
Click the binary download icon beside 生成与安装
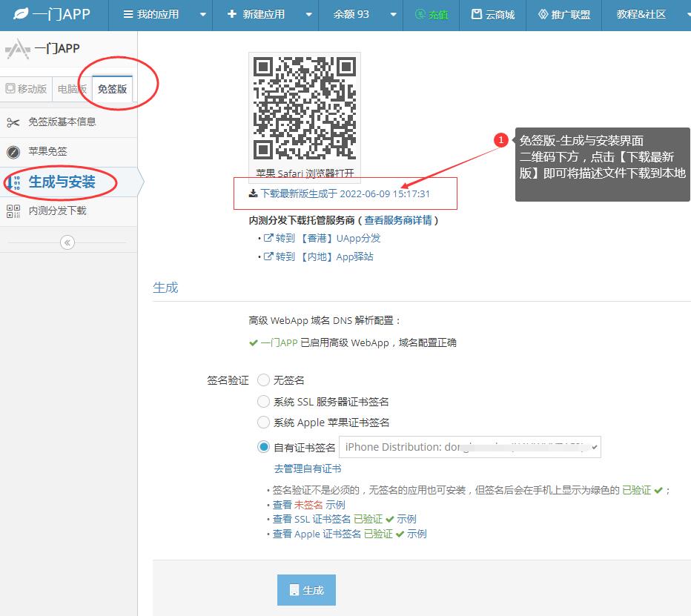pos(13,182)
